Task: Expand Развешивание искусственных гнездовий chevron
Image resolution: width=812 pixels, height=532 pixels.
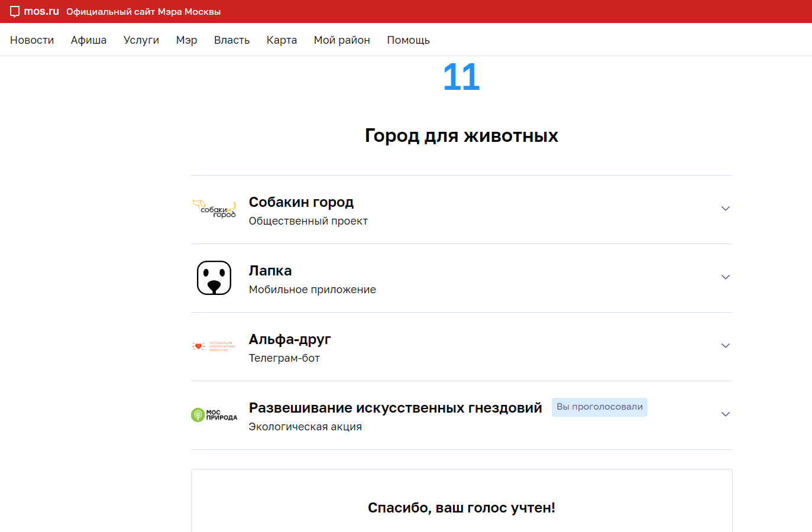Action: point(726,414)
